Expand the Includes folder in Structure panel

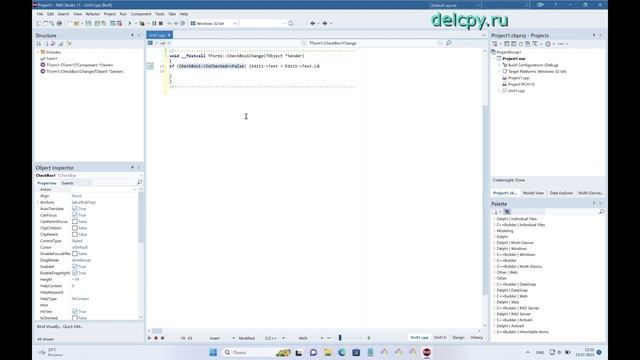tap(38, 52)
